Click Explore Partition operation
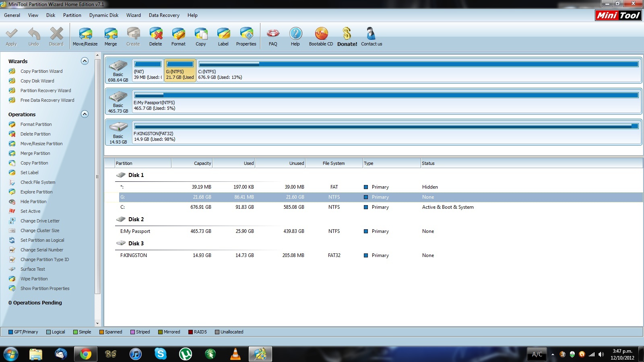This screenshot has width=644, height=362. click(36, 192)
